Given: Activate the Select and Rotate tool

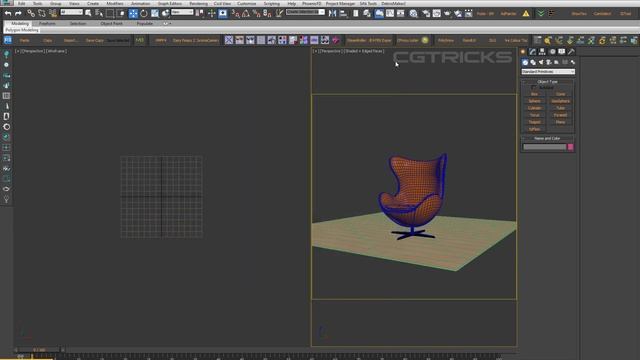Looking at the screenshot, I should pos(144,13).
